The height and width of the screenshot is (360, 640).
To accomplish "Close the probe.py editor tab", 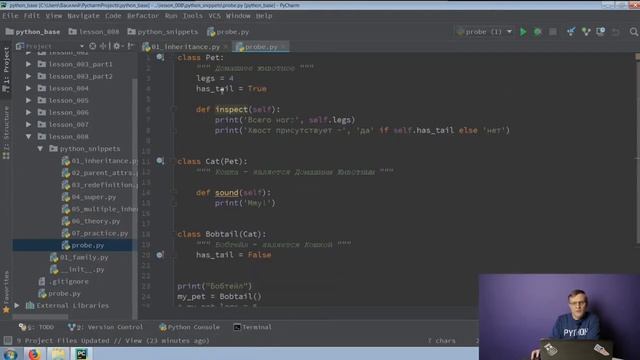I will pyautogui.click(x=284, y=47).
